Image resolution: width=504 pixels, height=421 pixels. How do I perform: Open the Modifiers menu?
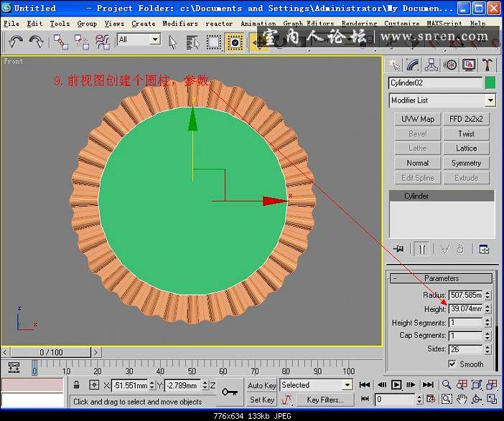179,23
